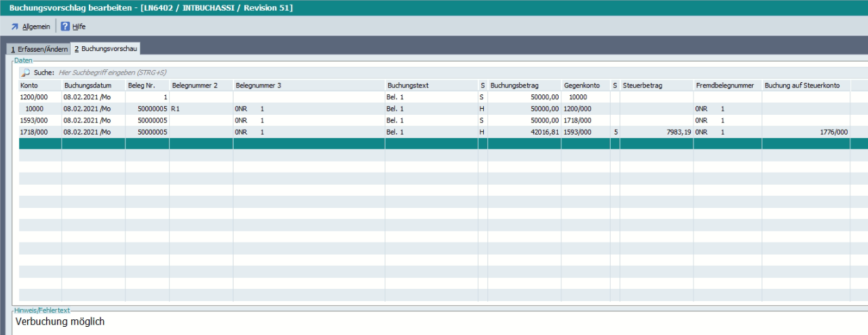Click the Gegenkonto column header
The height and width of the screenshot is (335, 868).
click(x=581, y=86)
